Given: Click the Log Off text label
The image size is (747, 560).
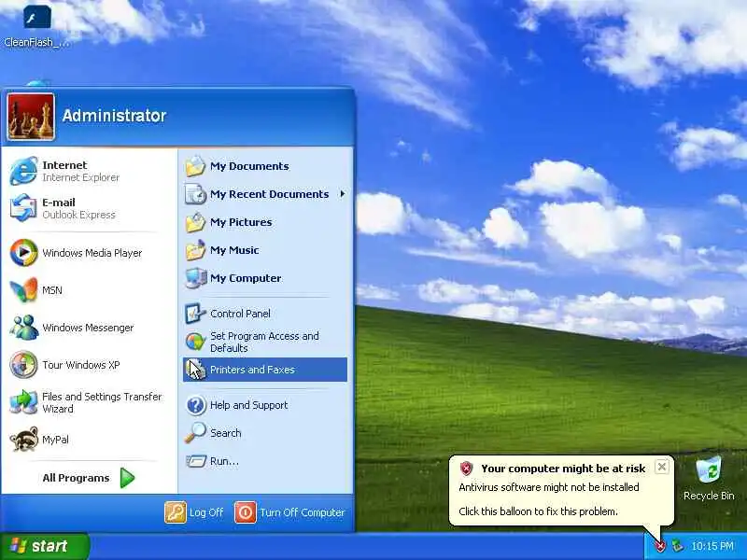Looking at the screenshot, I should (205, 512).
